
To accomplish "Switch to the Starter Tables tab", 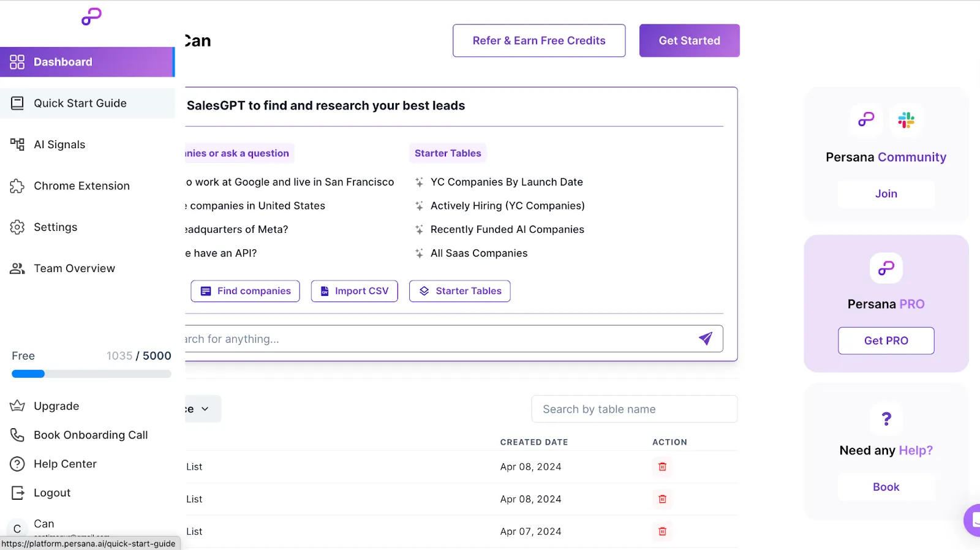I will point(448,153).
